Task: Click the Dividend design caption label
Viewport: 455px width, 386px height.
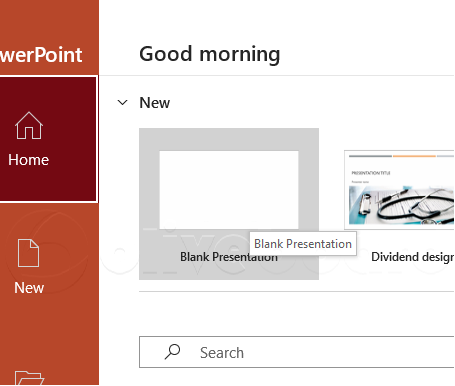Action: (x=413, y=257)
